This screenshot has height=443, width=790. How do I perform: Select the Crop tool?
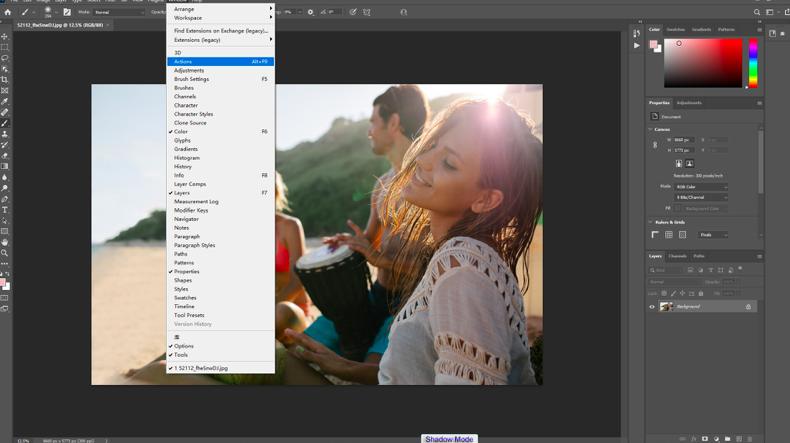pyautogui.click(x=5, y=80)
